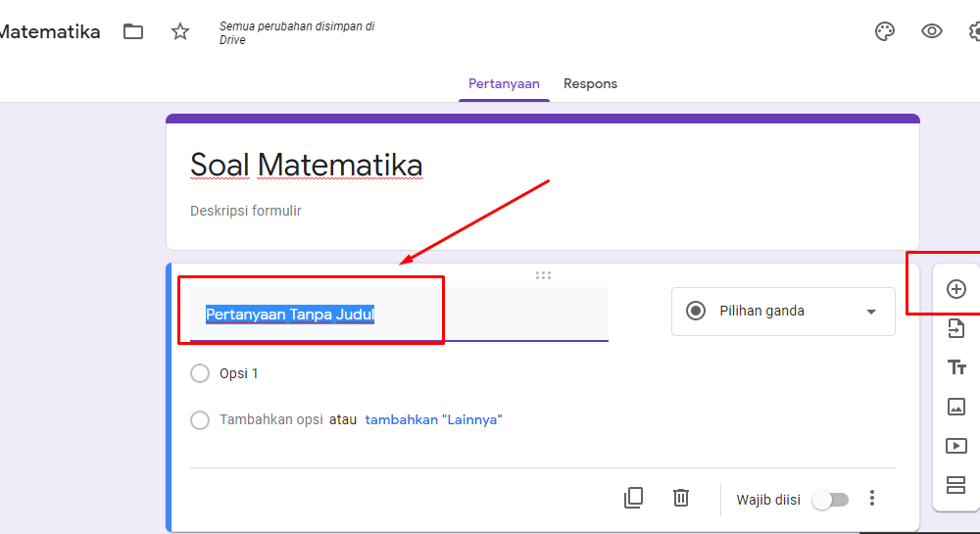Star the Soal Matematika form
The image size is (980, 534).
tap(180, 31)
